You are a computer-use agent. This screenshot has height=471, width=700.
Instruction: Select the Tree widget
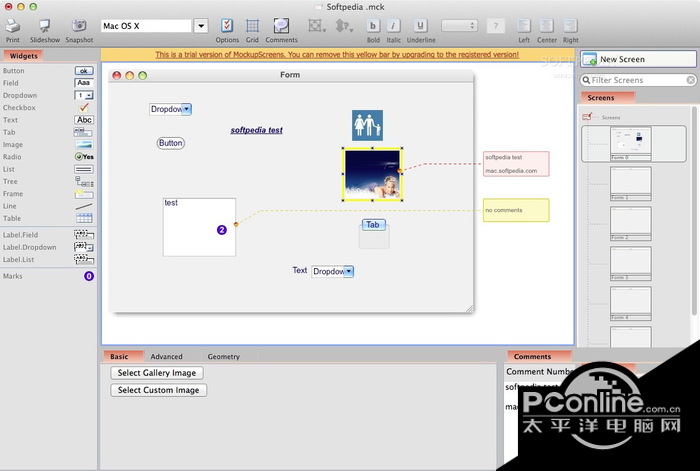48,181
